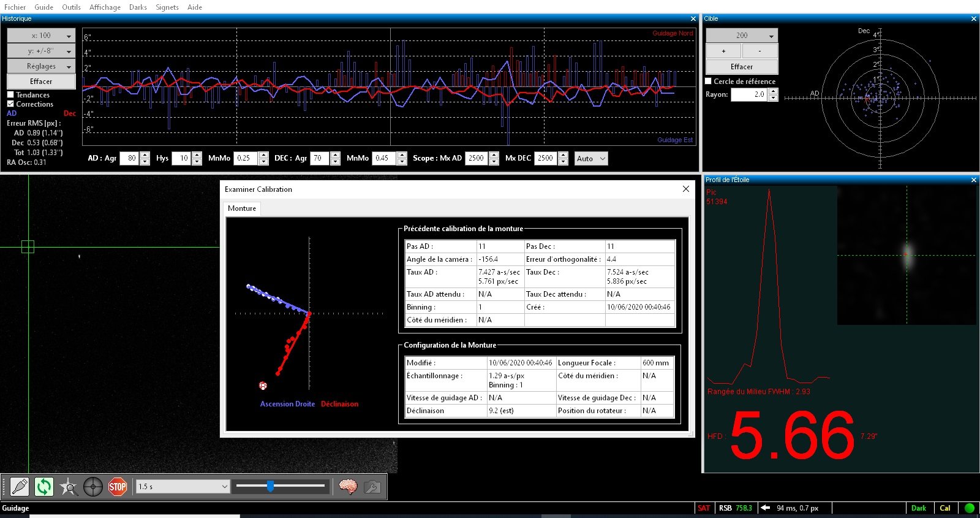Click the green status indicator in status bar

click(x=970, y=508)
